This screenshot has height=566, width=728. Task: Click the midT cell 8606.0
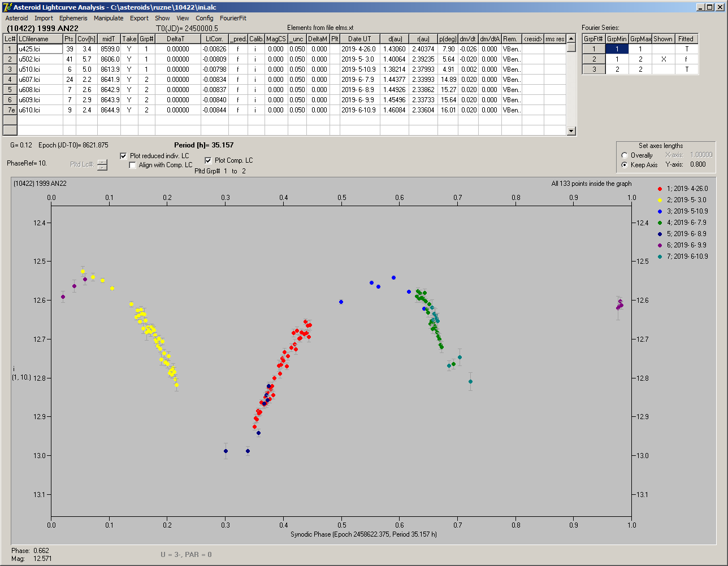point(109,59)
